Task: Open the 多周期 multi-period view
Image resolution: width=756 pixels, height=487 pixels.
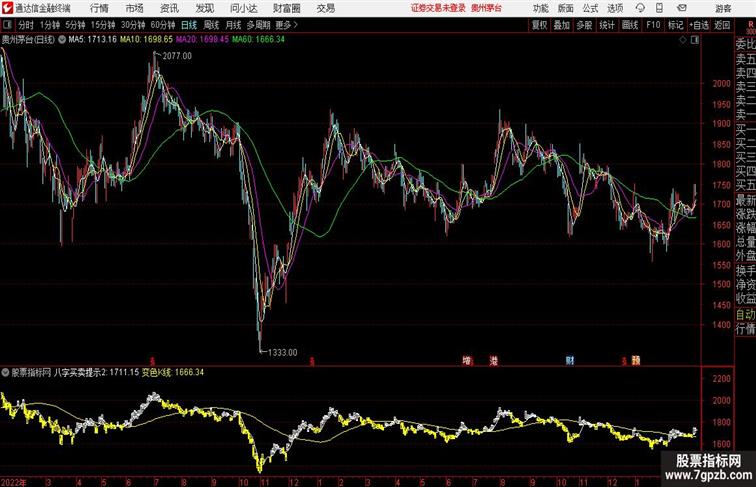Action: [x=258, y=25]
